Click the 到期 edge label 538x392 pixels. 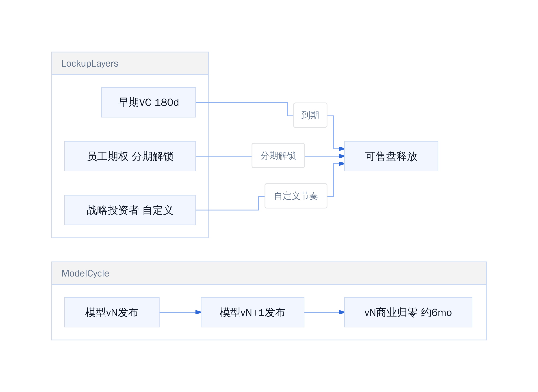click(310, 115)
